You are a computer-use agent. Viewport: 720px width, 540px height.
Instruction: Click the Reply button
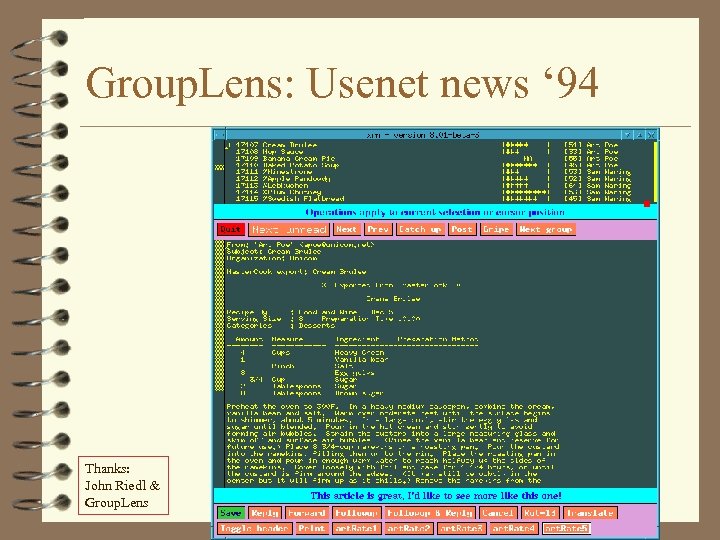point(264,513)
